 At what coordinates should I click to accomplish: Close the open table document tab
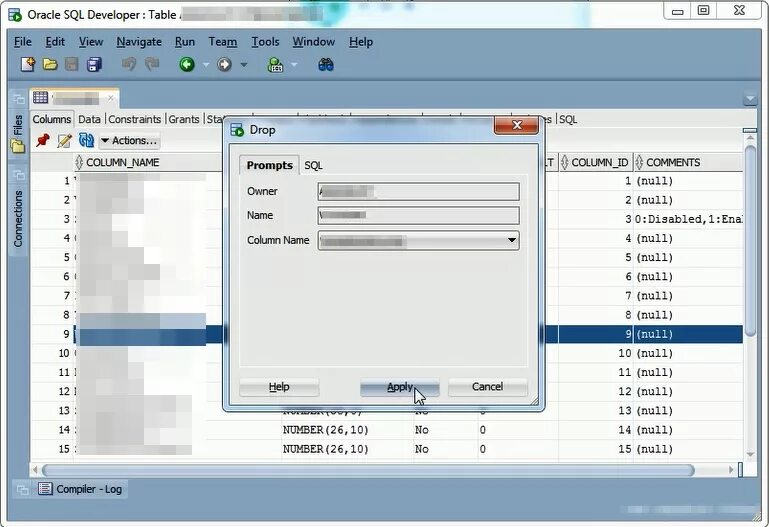pyautogui.click(x=111, y=98)
